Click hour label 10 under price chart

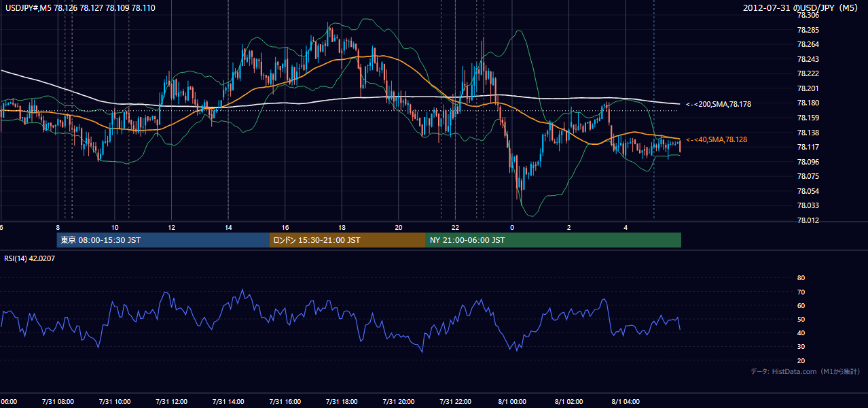115,228
